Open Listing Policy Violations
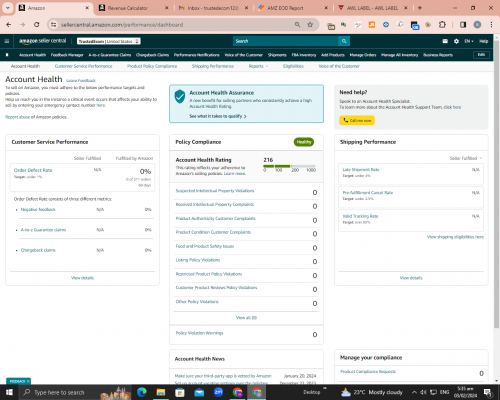Image resolution: width=500 pixels, height=400 pixels. click(x=198, y=260)
